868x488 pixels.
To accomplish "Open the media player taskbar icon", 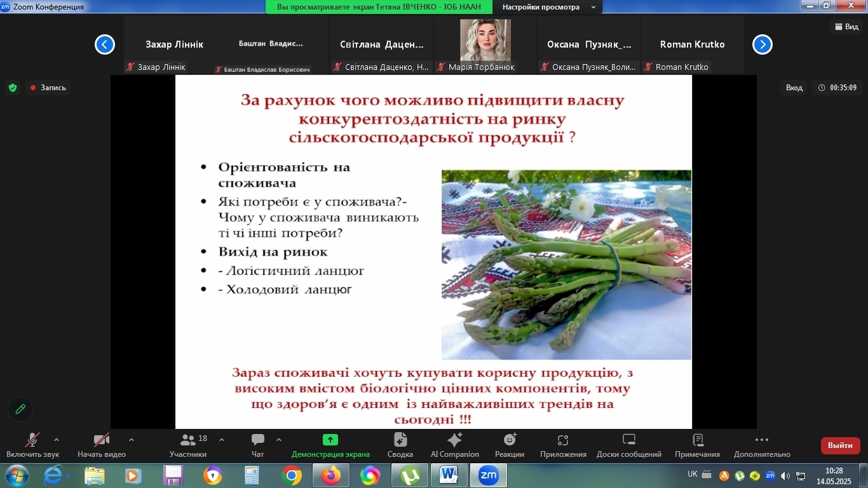I will [133, 475].
